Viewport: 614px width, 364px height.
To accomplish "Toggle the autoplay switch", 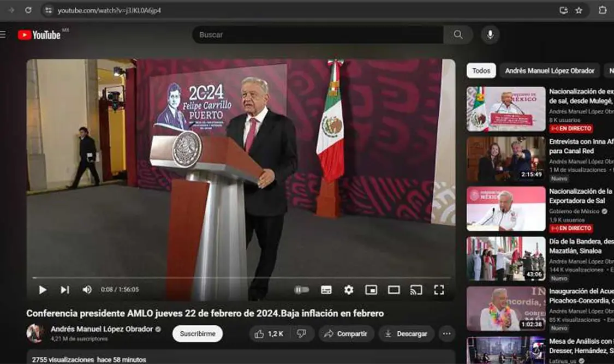I will [x=301, y=290].
